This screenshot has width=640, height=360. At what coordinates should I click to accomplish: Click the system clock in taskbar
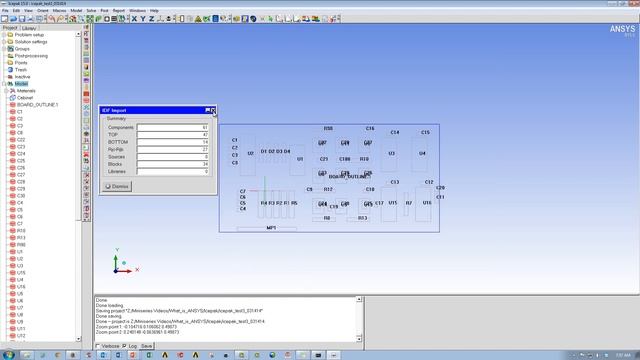[623, 356]
